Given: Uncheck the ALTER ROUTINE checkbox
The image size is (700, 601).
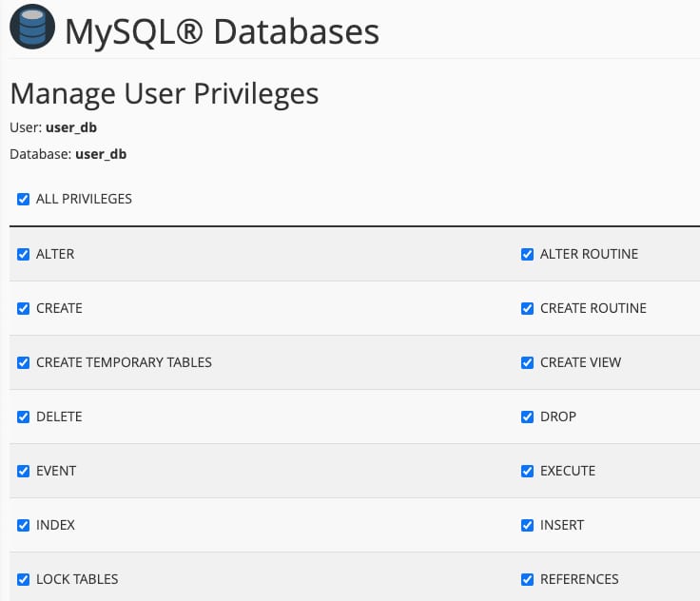Looking at the screenshot, I should coord(528,255).
